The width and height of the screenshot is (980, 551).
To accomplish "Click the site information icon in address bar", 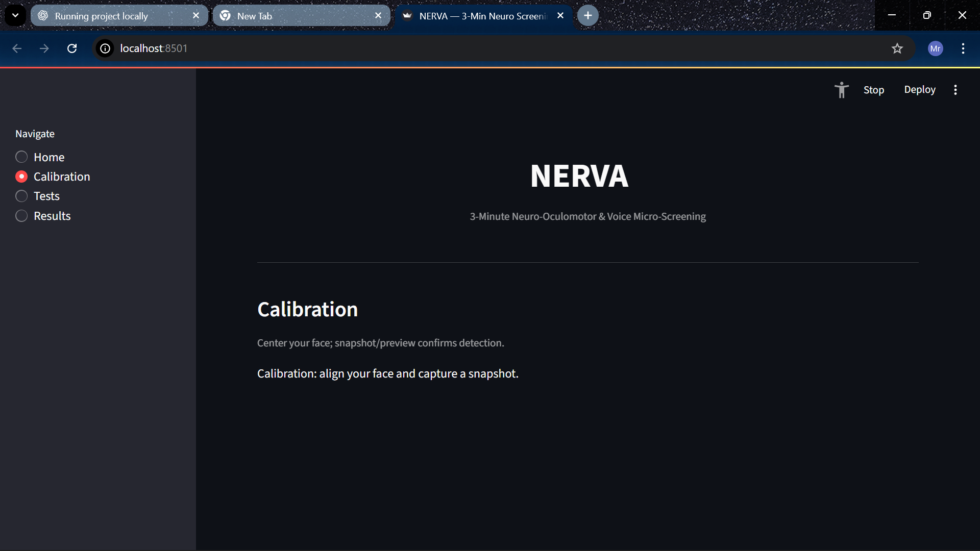I will pyautogui.click(x=105, y=48).
